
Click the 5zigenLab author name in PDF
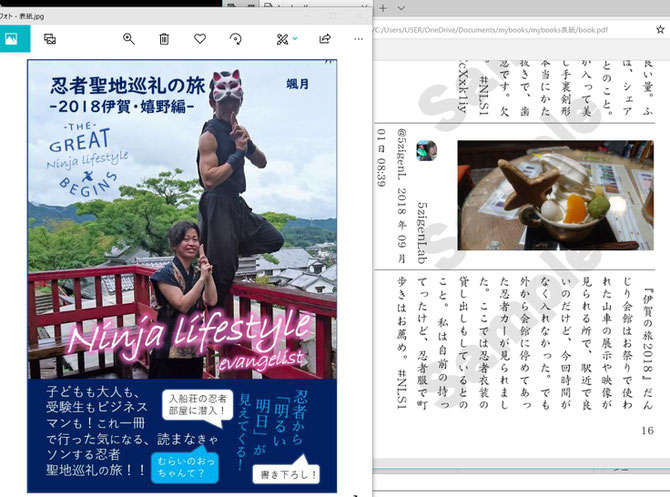coord(422,233)
